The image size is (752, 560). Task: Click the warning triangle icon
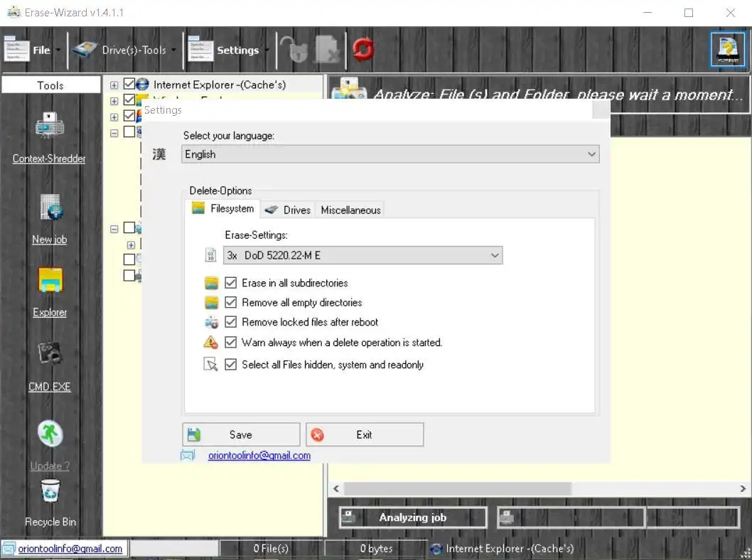click(x=210, y=343)
